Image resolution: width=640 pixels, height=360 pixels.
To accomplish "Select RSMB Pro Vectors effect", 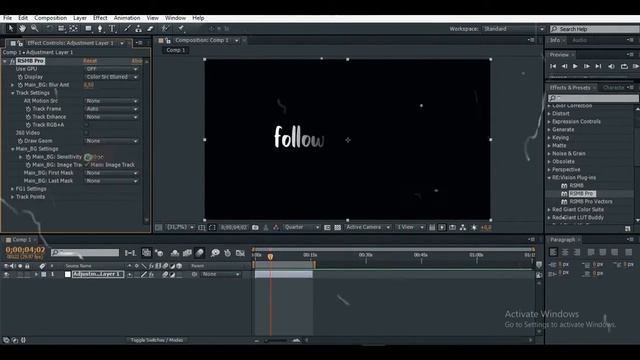I will coord(590,202).
